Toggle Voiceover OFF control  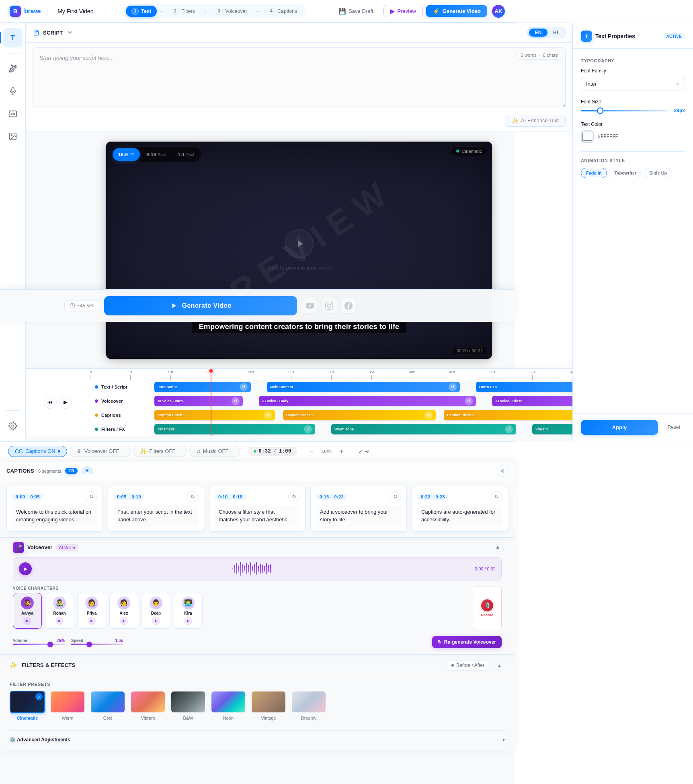coord(100,451)
